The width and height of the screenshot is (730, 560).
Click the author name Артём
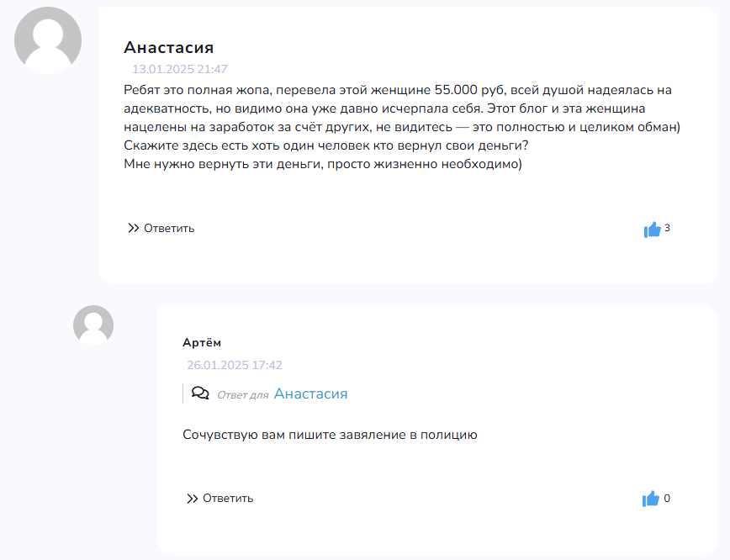tap(202, 342)
